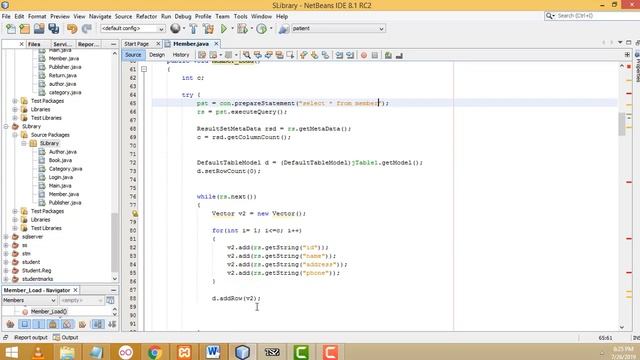The image size is (640, 360).
Task: Click the navigator Show Inherited Members icon
Action: click(10, 324)
